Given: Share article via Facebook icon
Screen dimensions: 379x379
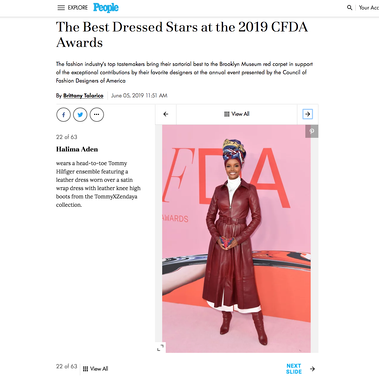Looking at the screenshot, I should [x=63, y=115].
